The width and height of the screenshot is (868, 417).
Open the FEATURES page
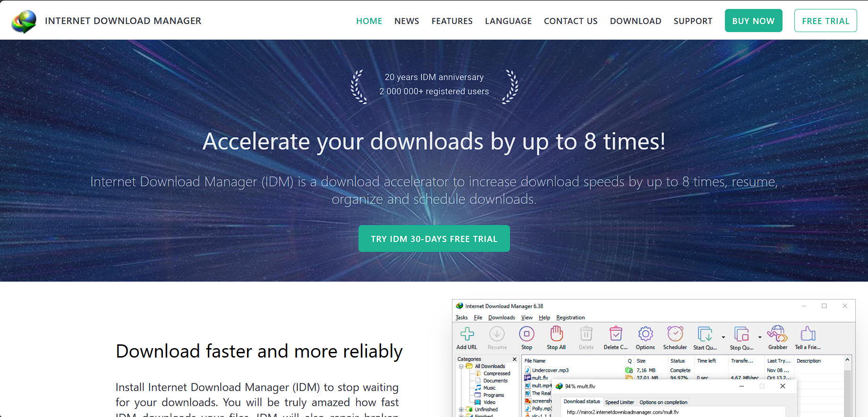pyautogui.click(x=452, y=21)
